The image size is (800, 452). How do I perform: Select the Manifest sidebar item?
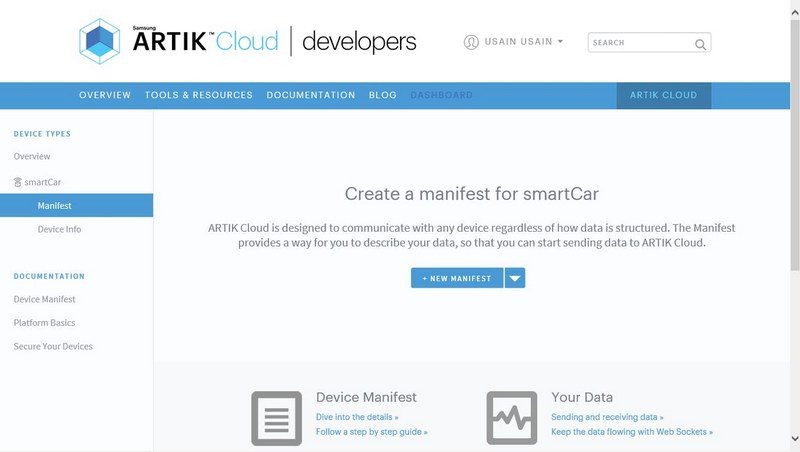click(x=77, y=206)
